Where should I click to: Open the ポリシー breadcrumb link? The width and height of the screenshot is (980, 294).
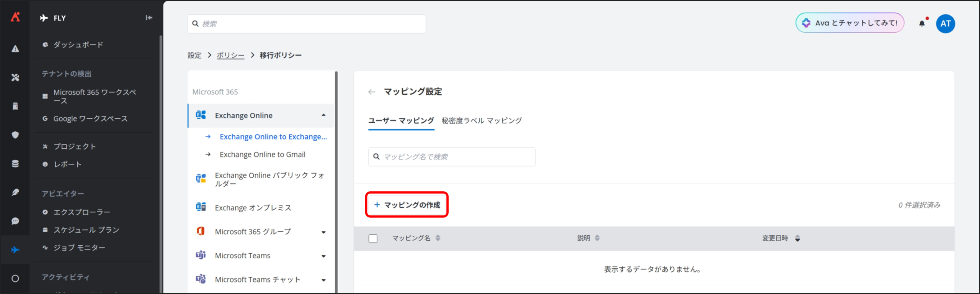(230, 56)
